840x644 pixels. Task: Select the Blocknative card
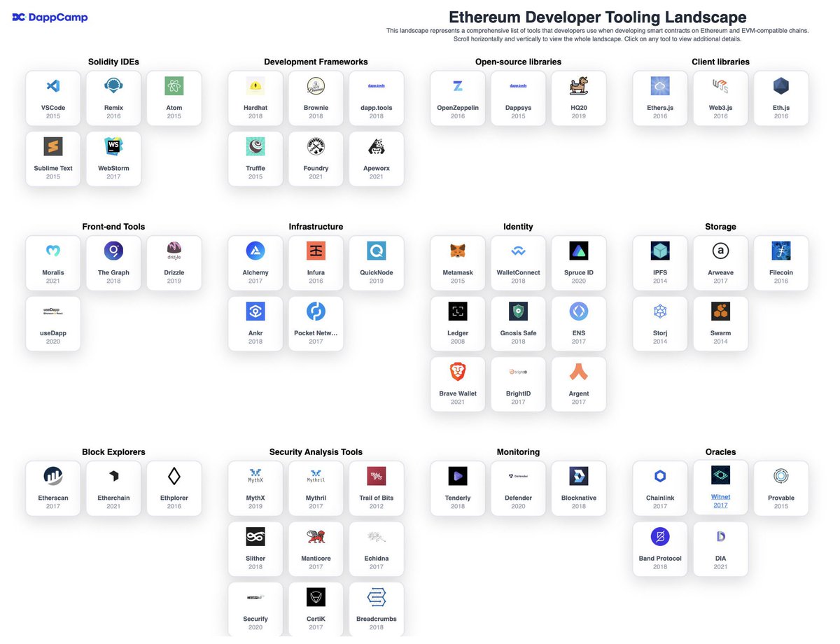579,489
